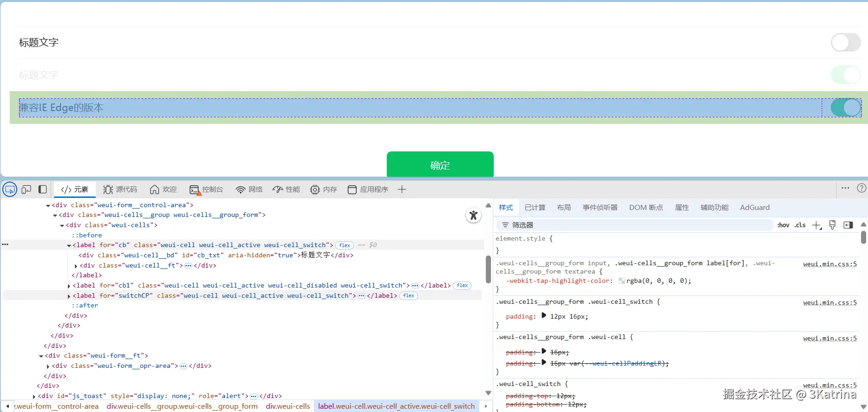Expand the label for="cb1" node

point(69,286)
